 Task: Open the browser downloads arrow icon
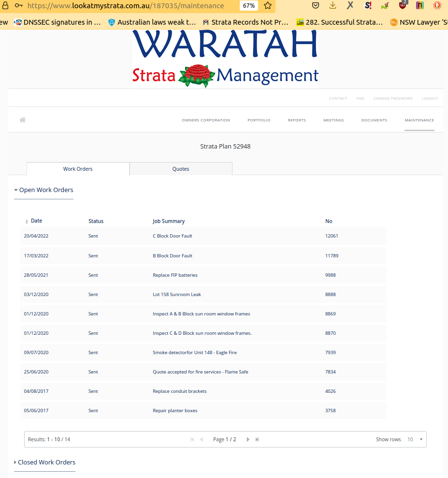pos(333,5)
